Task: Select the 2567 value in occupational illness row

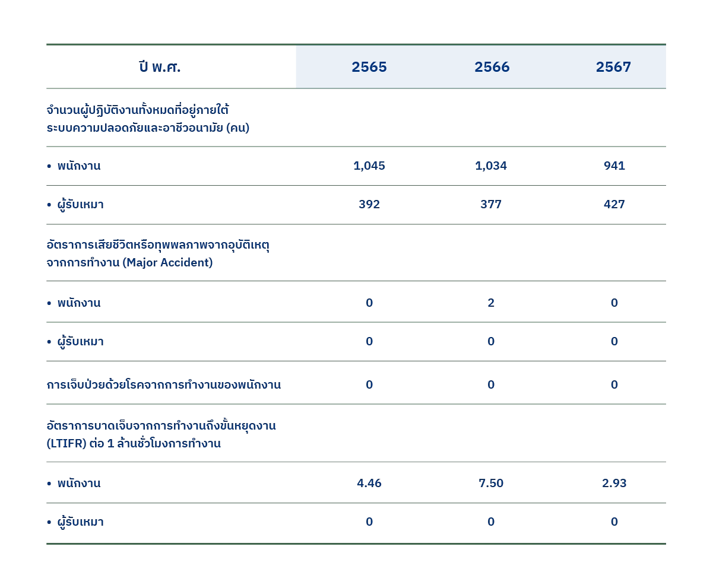Action: coord(614,385)
